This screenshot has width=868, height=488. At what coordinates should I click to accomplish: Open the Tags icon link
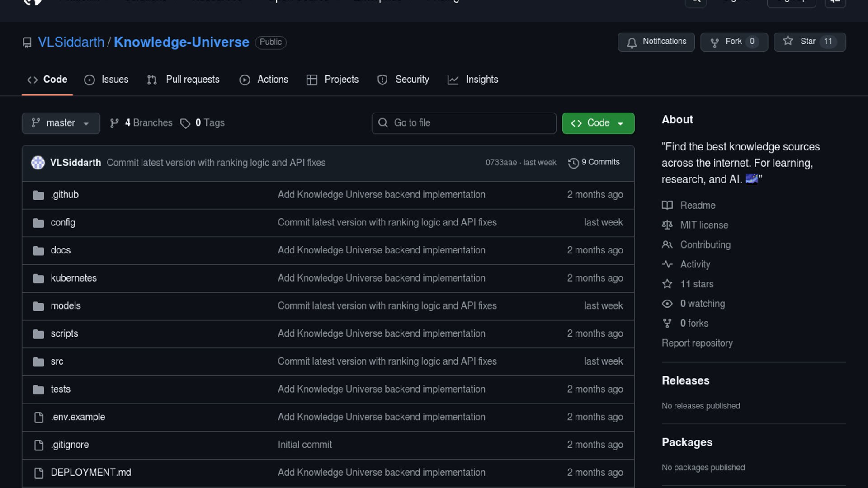185,123
